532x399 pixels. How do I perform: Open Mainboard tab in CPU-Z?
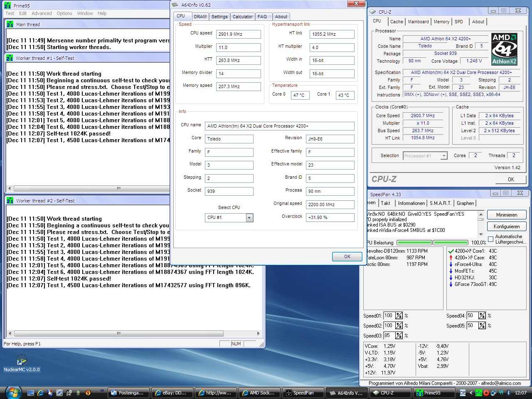[x=418, y=22]
